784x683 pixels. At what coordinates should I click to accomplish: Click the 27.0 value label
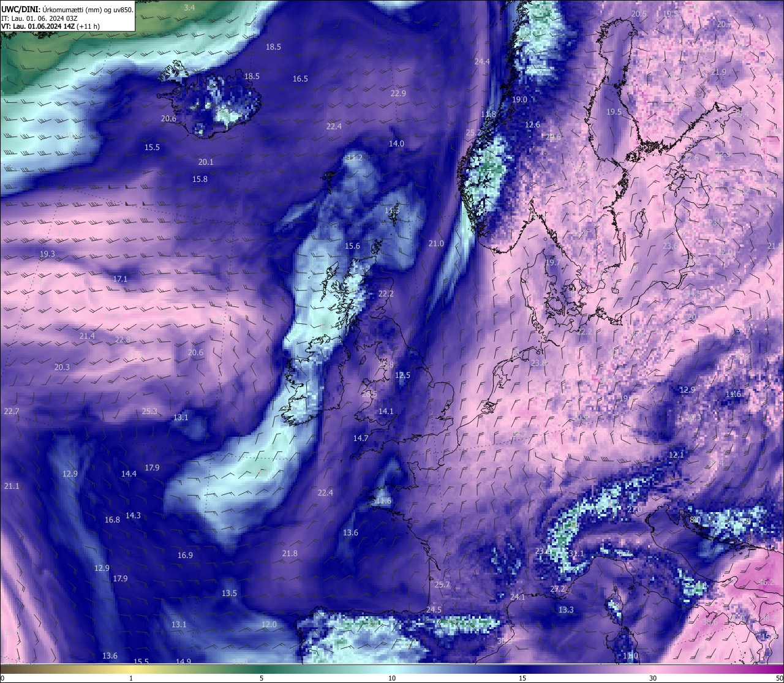635,510
